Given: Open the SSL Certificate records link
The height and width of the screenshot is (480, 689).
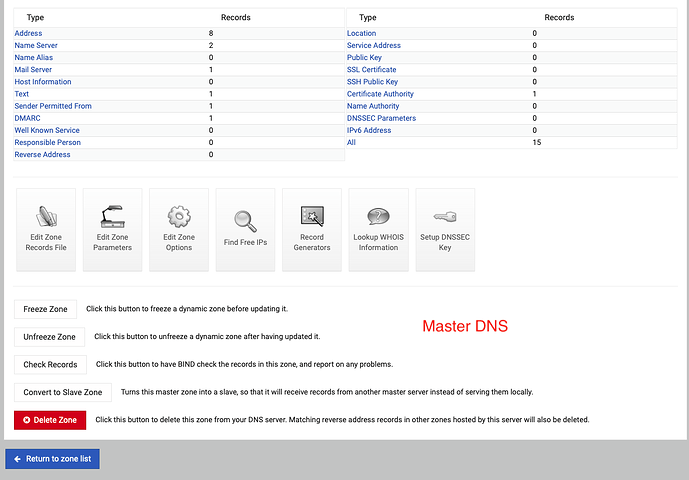Looking at the screenshot, I should 371,69.
